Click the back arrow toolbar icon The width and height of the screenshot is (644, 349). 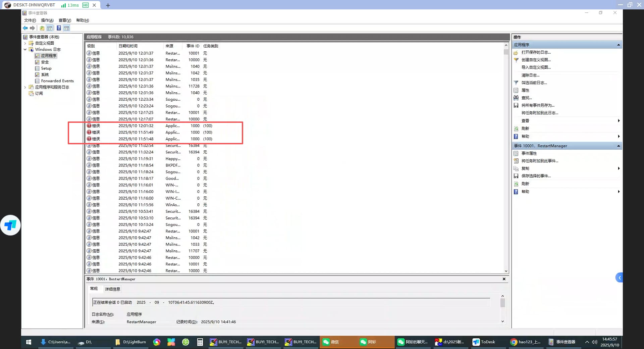(x=25, y=28)
